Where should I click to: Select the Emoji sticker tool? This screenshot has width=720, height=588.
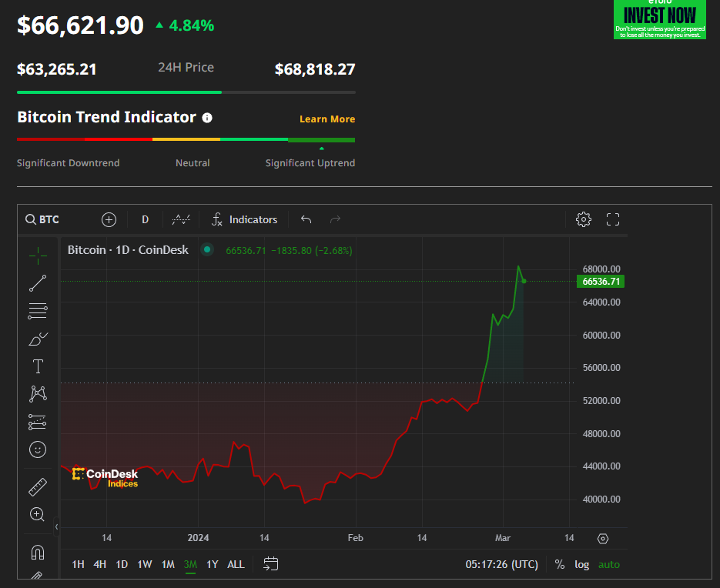point(38,449)
